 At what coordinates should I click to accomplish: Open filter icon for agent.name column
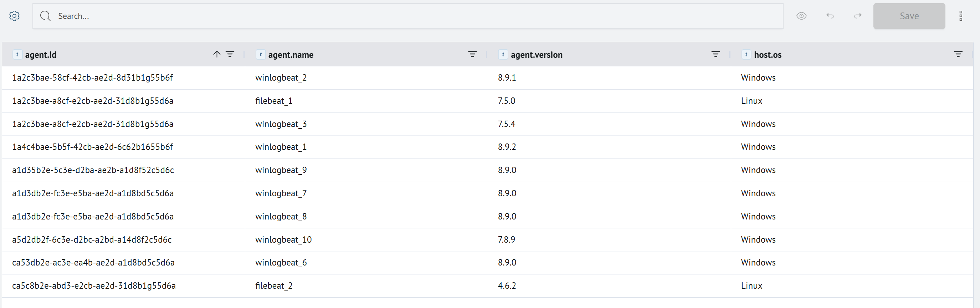click(x=472, y=54)
